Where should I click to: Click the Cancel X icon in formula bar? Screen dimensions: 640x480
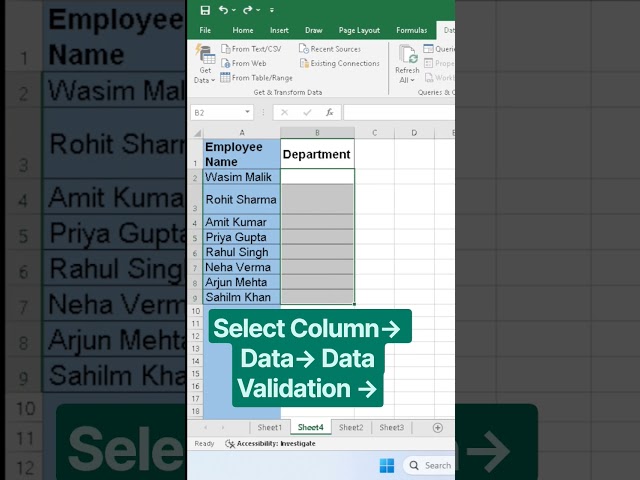click(x=284, y=113)
